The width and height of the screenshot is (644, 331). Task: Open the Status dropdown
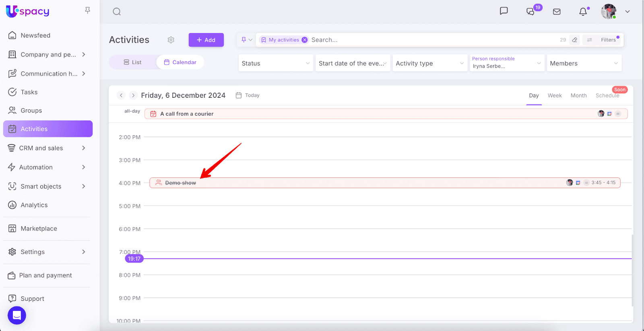(276, 63)
